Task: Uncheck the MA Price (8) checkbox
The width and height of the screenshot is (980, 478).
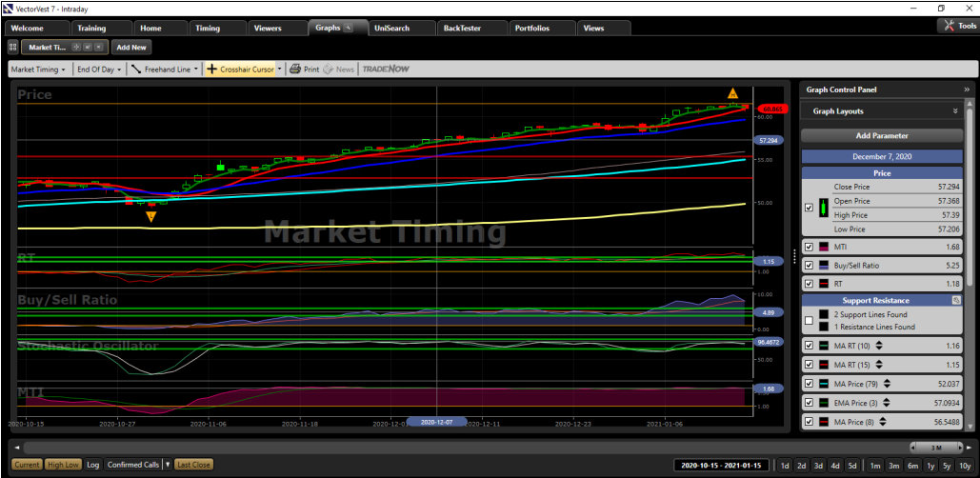Action: 809,422
